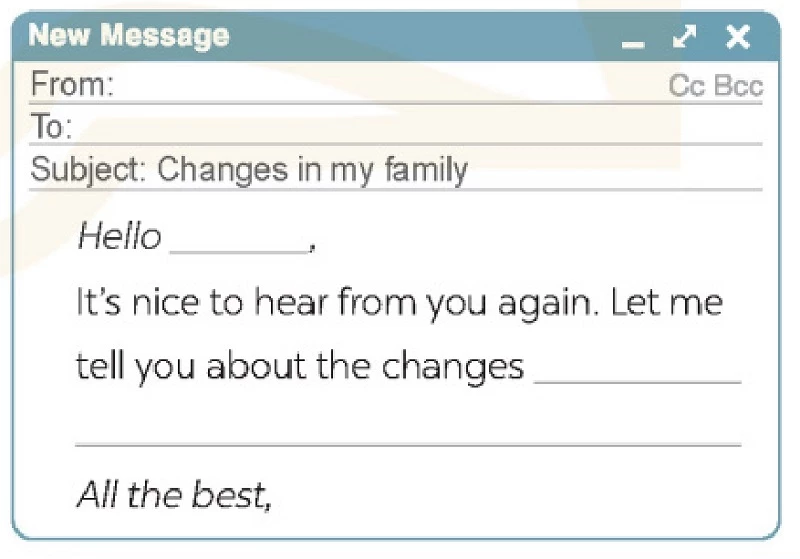Click the "To:" label
800x559 pixels.
(51, 128)
